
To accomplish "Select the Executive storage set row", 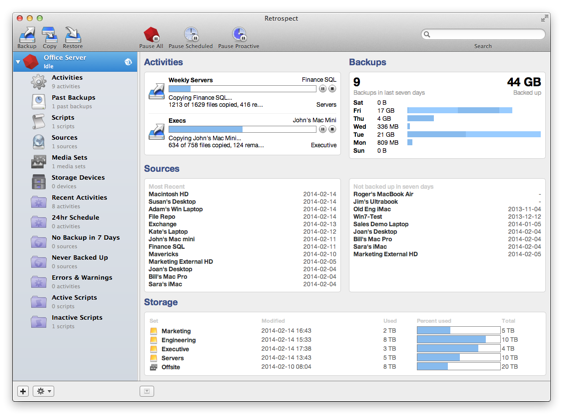I will click(345, 349).
